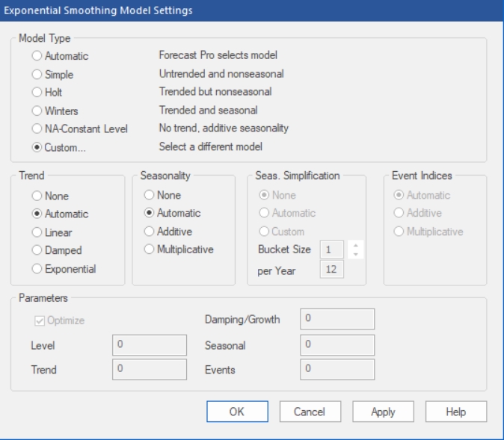
Task: Select the Automatic model type option
Action: point(37,56)
